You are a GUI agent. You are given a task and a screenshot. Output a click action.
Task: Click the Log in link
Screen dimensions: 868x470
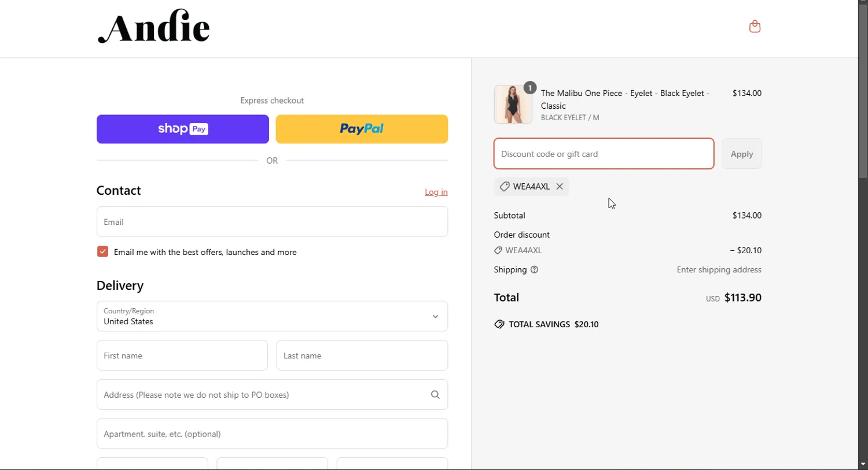pos(436,192)
